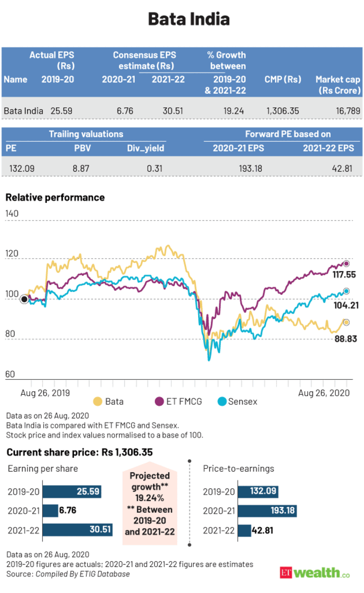The image size is (364, 593).
Task: Click the Sensex end marker near 104.21
Action: (346, 291)
